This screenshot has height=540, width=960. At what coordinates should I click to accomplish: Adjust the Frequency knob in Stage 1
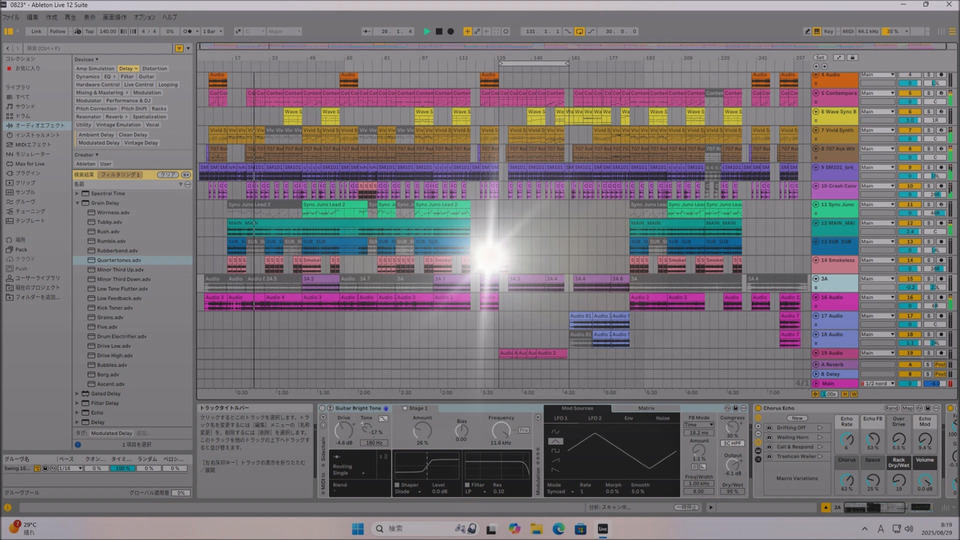(502, 430)
